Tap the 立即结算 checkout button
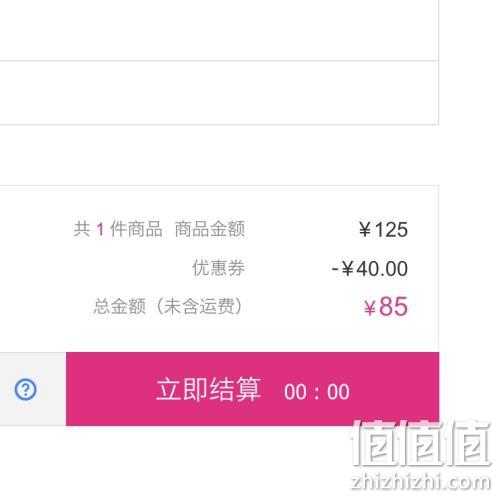This screenshot has height=499, width=500. point(252,389)
